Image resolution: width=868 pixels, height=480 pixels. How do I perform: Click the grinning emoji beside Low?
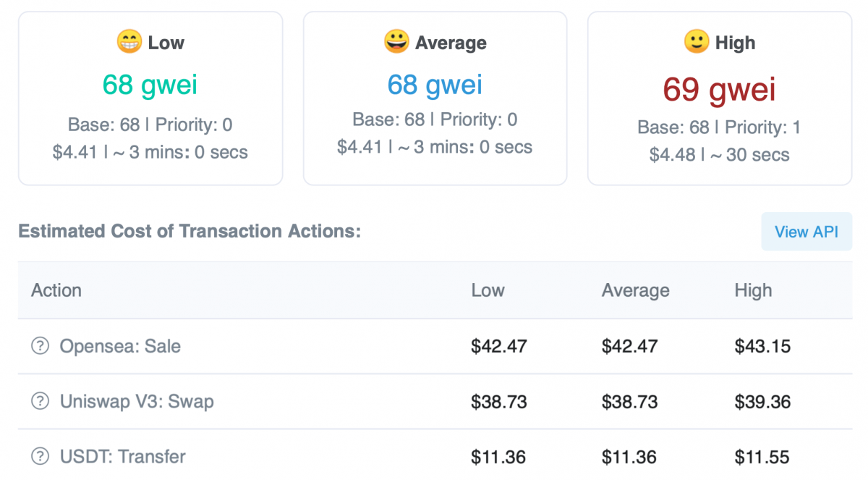click(x=129, y=42)
